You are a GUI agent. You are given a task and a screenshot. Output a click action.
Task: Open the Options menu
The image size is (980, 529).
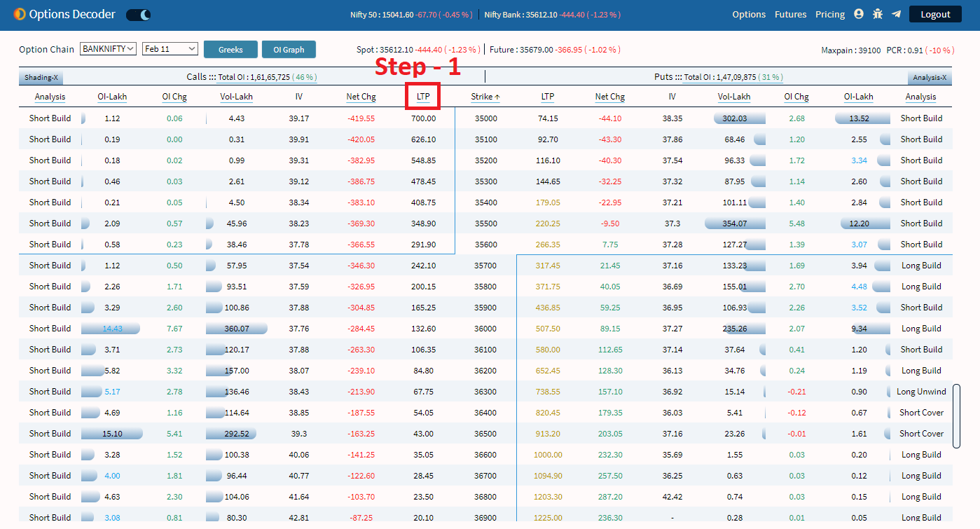point(749,14)
